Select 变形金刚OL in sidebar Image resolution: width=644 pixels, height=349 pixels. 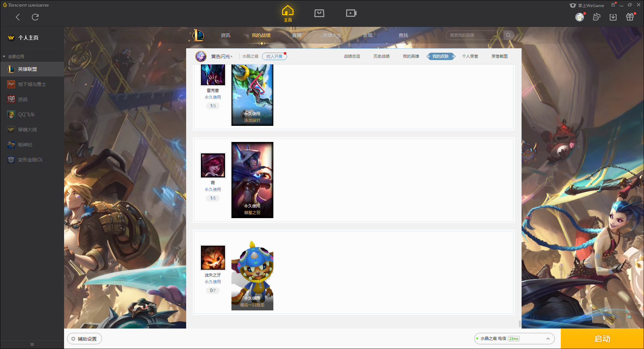click(32, 160)
